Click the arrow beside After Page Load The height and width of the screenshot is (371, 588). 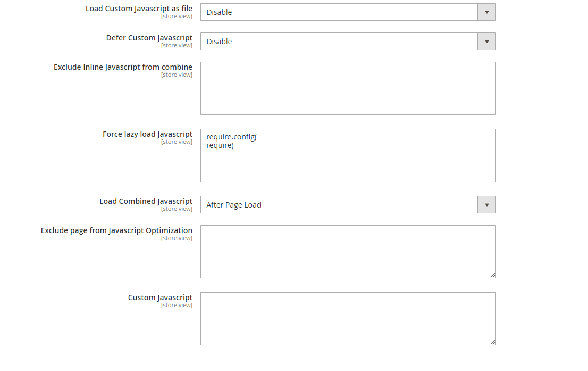pyautogui.click(x=486, y=205)
